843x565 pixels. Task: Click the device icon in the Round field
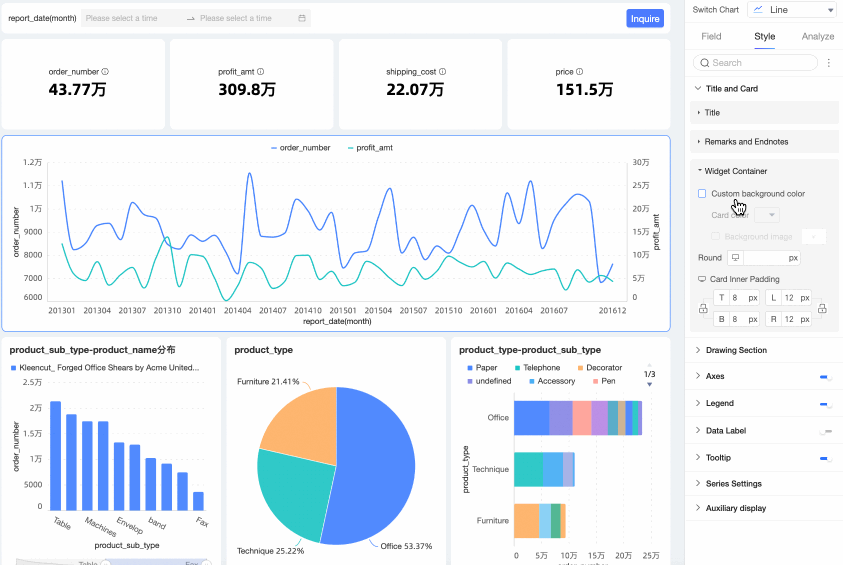(735, 258)
